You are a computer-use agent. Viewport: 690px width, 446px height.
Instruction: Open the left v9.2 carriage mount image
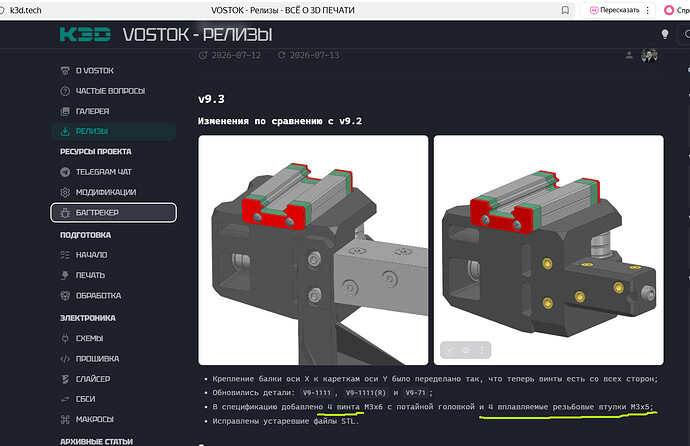pos(313,250)
